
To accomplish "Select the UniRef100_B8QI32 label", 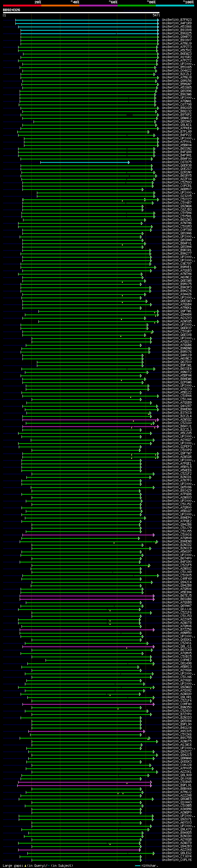I will [x=176, y=111].
